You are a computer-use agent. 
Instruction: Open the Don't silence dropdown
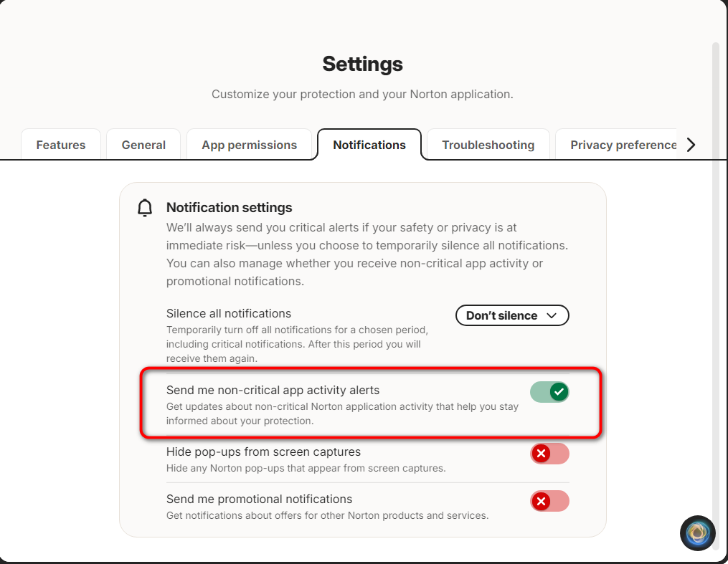[x=512, y=315]
